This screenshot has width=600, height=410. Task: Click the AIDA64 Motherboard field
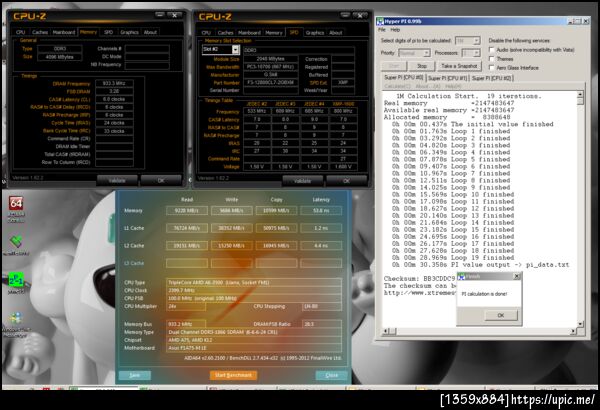[254, 348]
